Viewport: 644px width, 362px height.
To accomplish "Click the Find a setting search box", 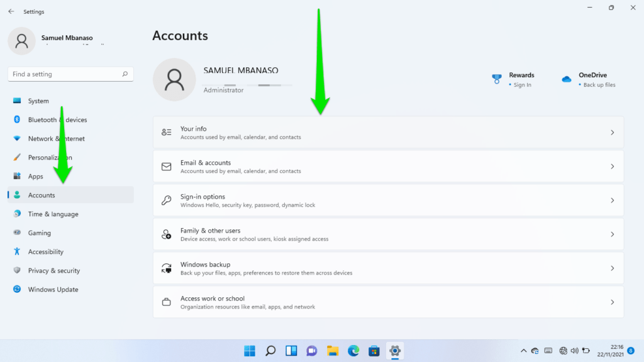I will click(70, 74).
